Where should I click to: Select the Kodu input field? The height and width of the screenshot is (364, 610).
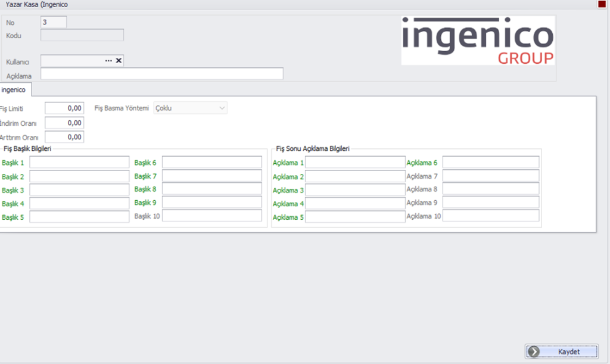82,35
